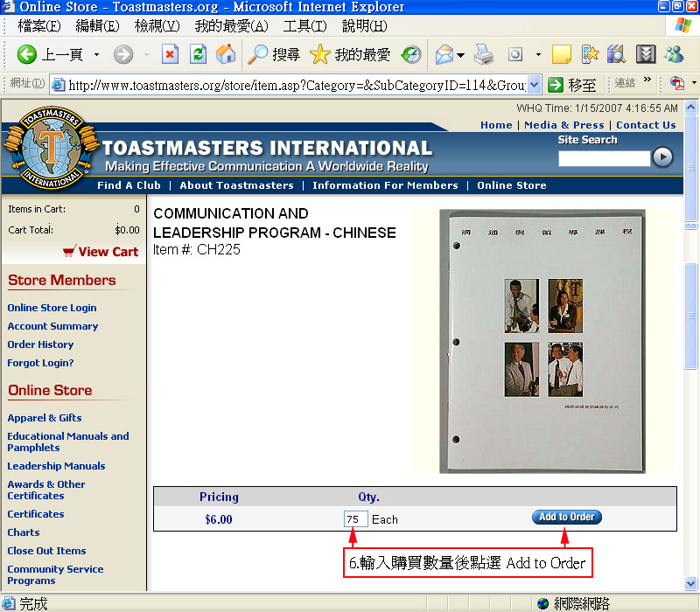Expand the Back button history dropdown arrow

click(x=96, y=54)
